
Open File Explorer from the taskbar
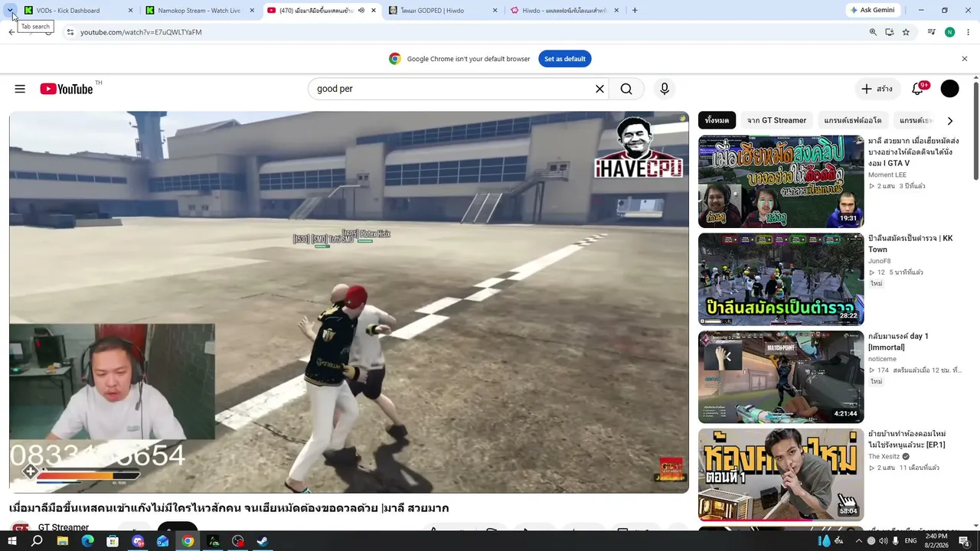click(62, 541)
